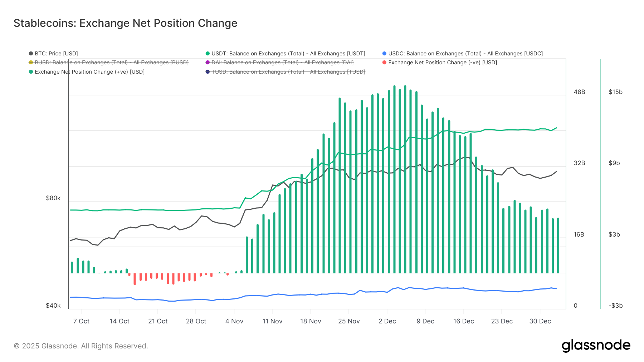Click the blue USDC legend dot
This screenshot has width=644, height=362.
pyautogui.click(x=385, y=54)
